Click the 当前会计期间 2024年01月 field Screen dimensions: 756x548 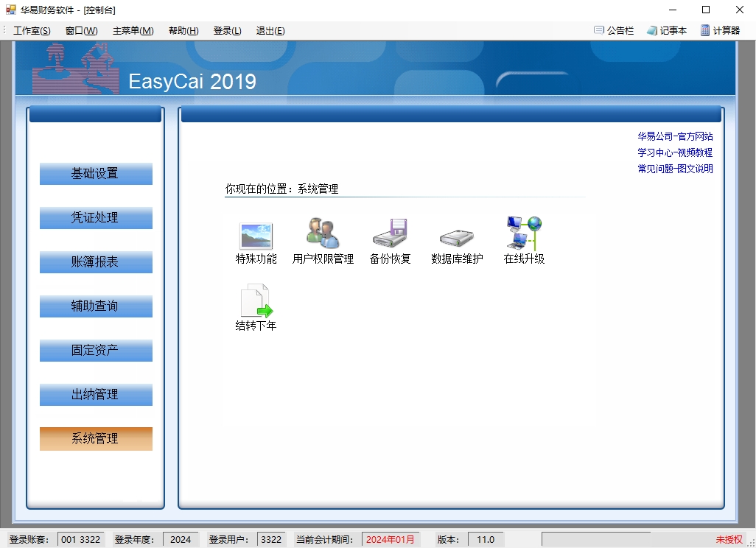391,539
